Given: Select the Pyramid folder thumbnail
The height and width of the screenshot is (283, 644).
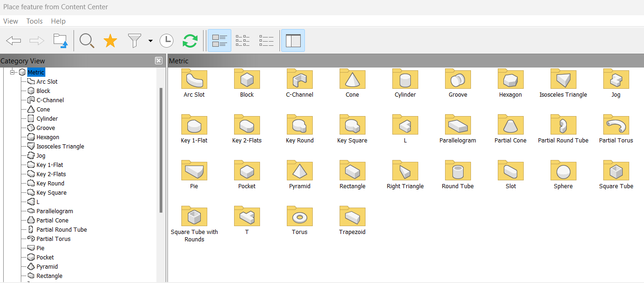Looking at the screenshot, I should (299, 171).
